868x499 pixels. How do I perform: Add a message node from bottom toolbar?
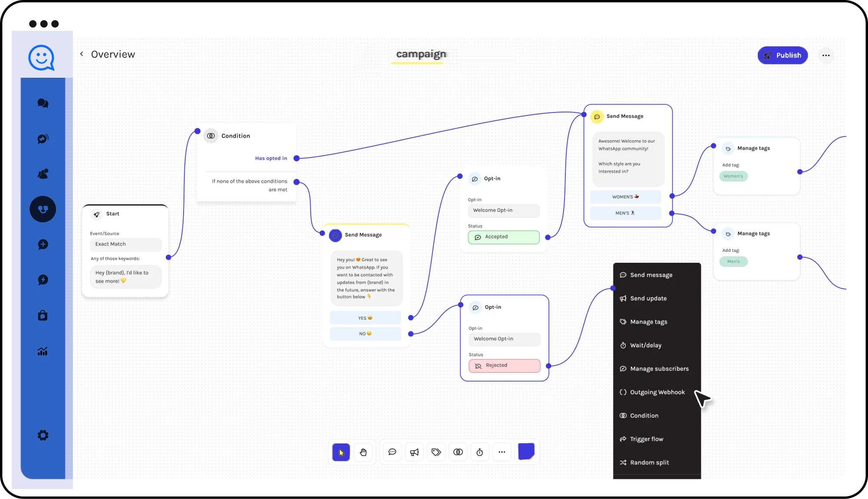tap(392, 452)
